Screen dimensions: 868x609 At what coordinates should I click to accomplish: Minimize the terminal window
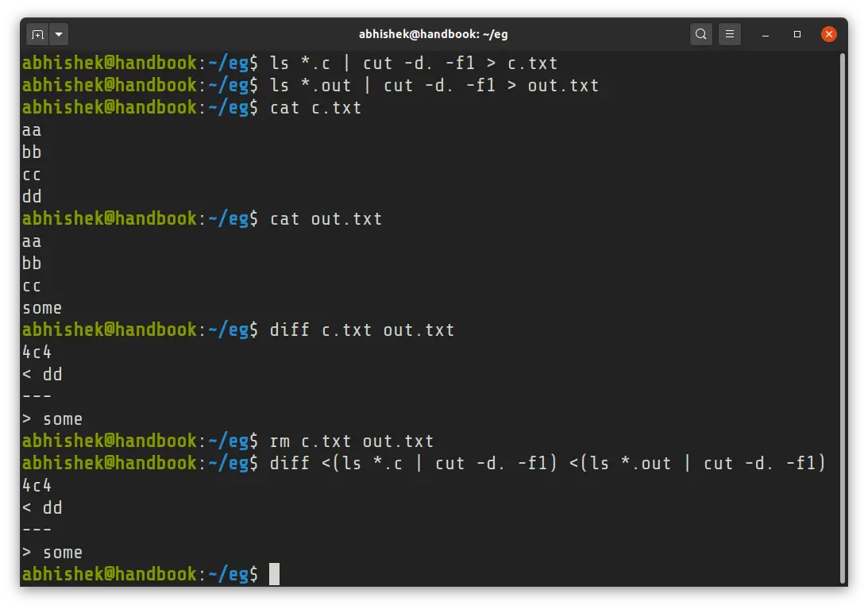point(764,34)
